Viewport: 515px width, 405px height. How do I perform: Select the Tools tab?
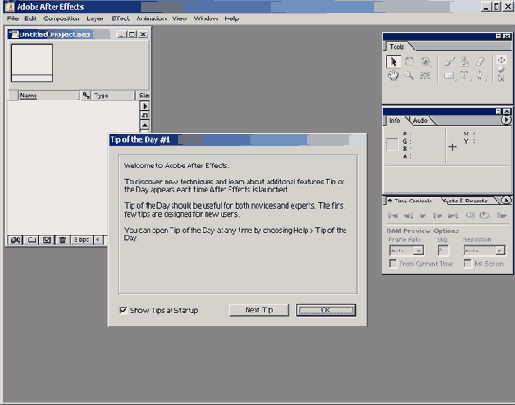click(397, 47)
